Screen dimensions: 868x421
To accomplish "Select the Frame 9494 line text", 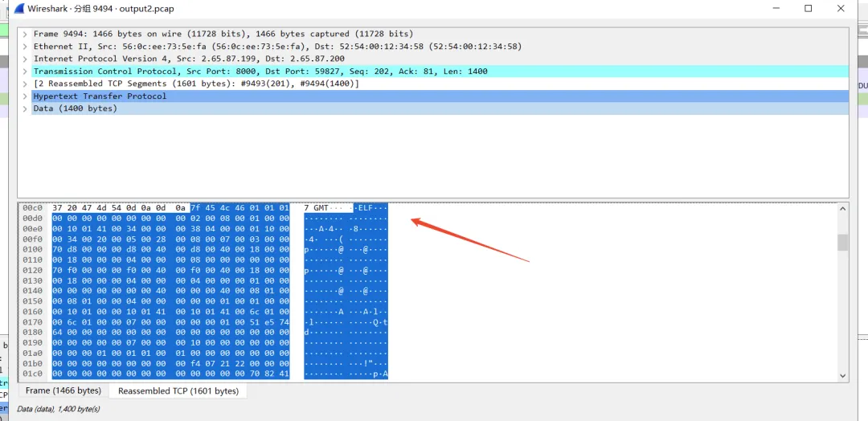I will click(223, 34).
